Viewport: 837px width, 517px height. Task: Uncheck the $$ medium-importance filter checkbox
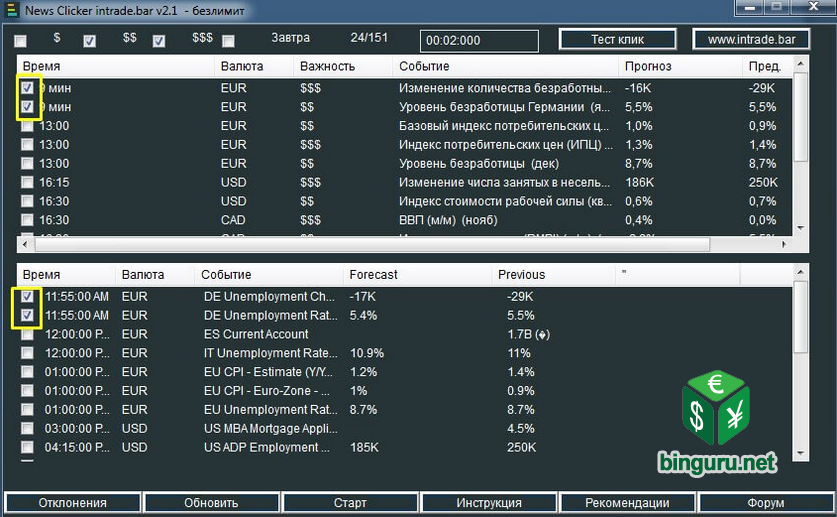(90, 41)
